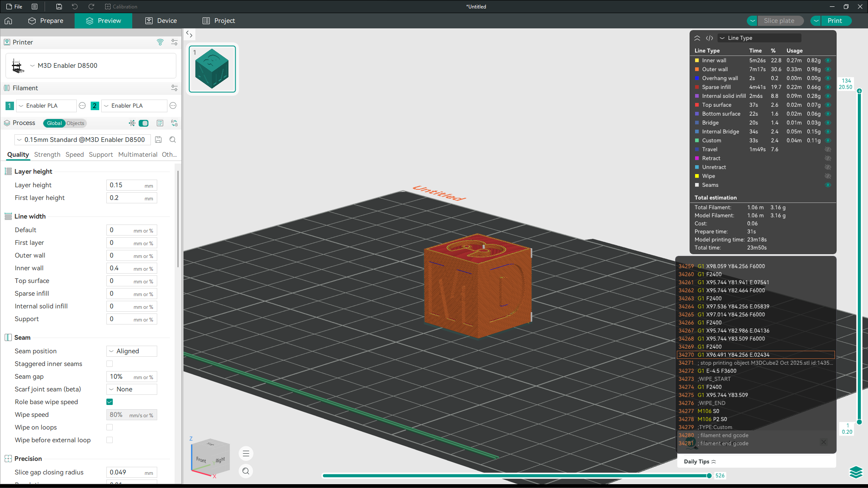The width and height of the screenshot is (868, 488).
Task: Click the horizontal move slider handle at 526
Action: click(709, 476)
